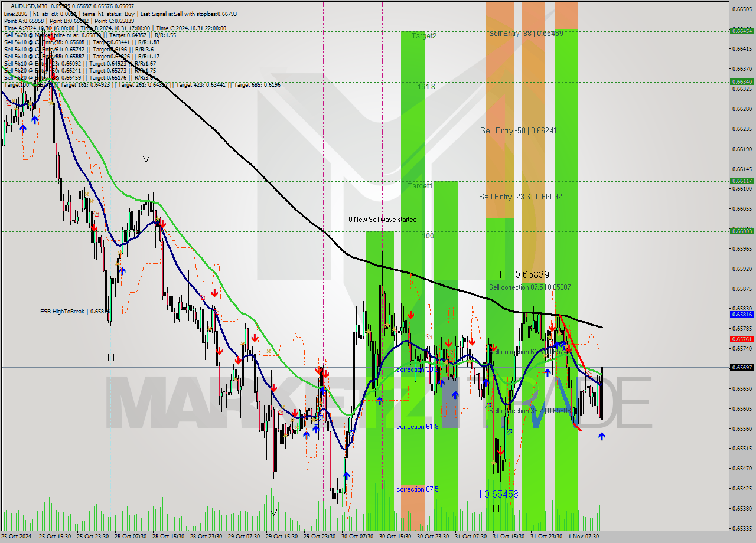The height and width of the screenshot is (543, 756).
Task: Click the 'Sell Entry -23.6 | 0.66092' label
Action: click(520, 197)
